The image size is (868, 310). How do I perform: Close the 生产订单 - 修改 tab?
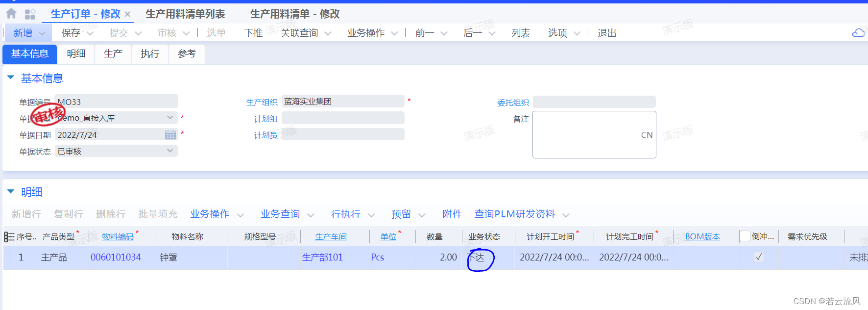[127, 15]
